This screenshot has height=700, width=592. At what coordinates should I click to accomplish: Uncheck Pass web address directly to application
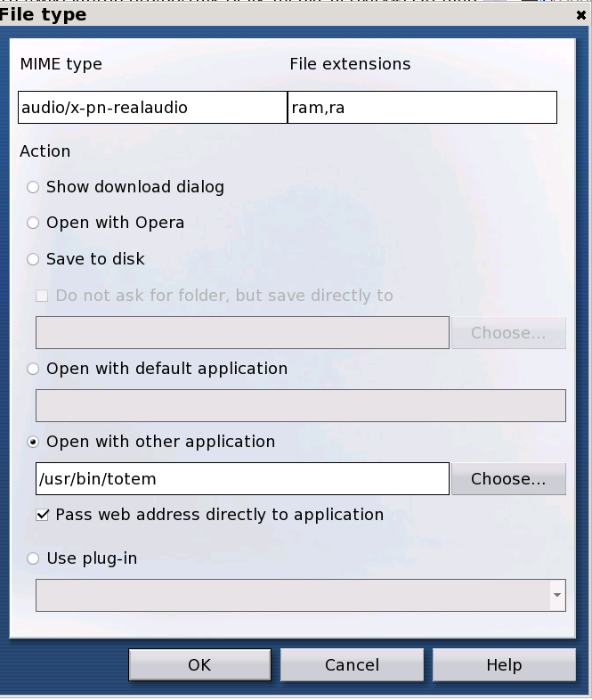(x=43, y=515)
